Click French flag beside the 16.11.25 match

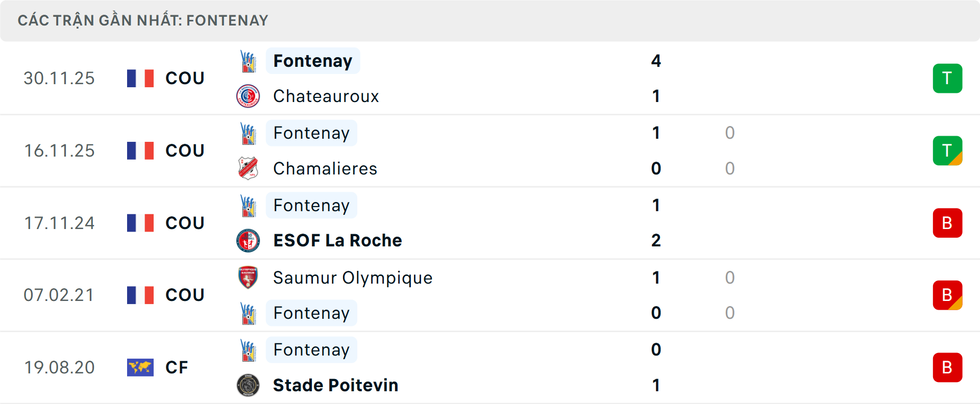pos(140,150)
